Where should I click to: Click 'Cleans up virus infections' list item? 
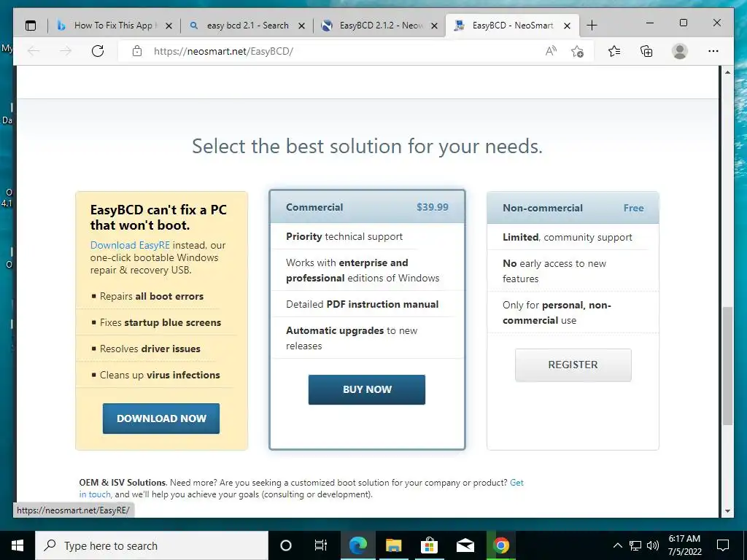coord(160,375)
